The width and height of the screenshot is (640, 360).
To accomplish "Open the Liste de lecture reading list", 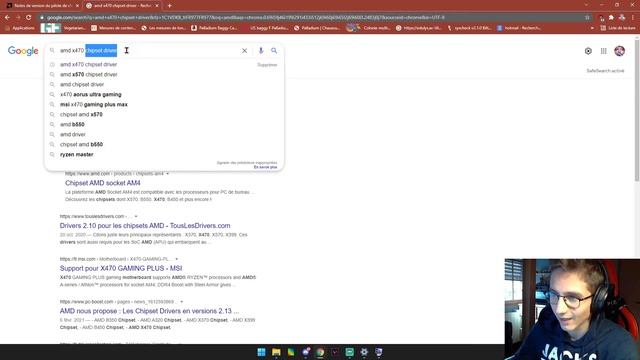I will point(618,28).
